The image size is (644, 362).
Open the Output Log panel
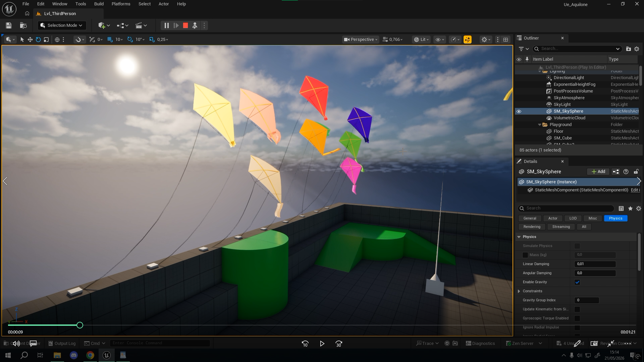point(62,343)
